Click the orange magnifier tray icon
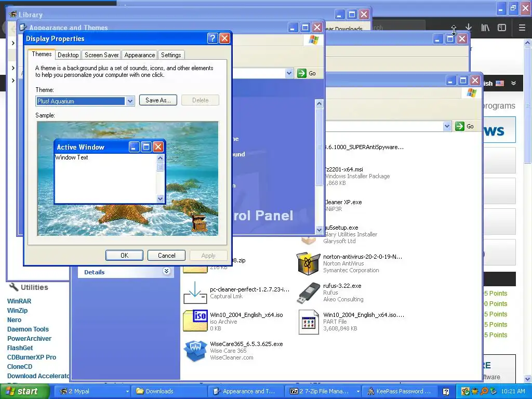The image size is (532, 399). pos(484,391)
